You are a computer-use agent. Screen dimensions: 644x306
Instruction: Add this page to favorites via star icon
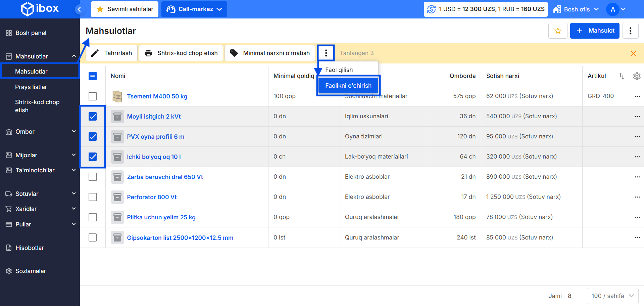click(558, 31)
